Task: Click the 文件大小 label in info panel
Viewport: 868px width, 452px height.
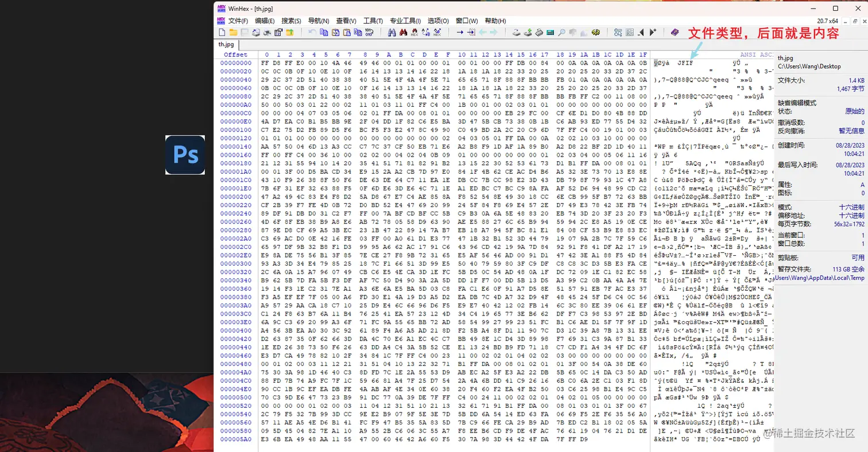Action: (790, 80)
